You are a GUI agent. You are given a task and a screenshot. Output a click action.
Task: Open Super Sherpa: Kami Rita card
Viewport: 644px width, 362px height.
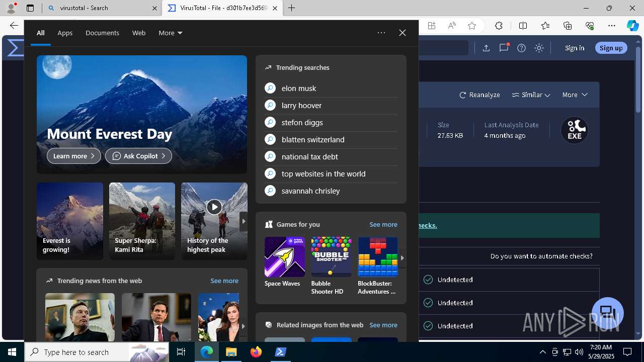(x=142, y=221)
